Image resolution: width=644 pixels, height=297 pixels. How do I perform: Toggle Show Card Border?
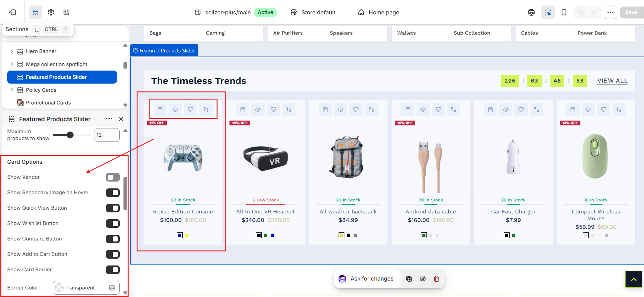113,270
